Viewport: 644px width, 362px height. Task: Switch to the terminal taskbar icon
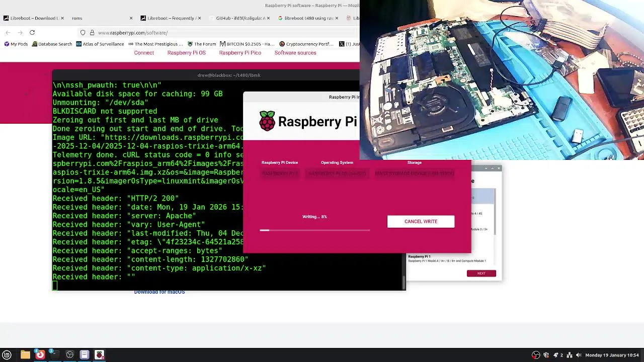[54, 355]
